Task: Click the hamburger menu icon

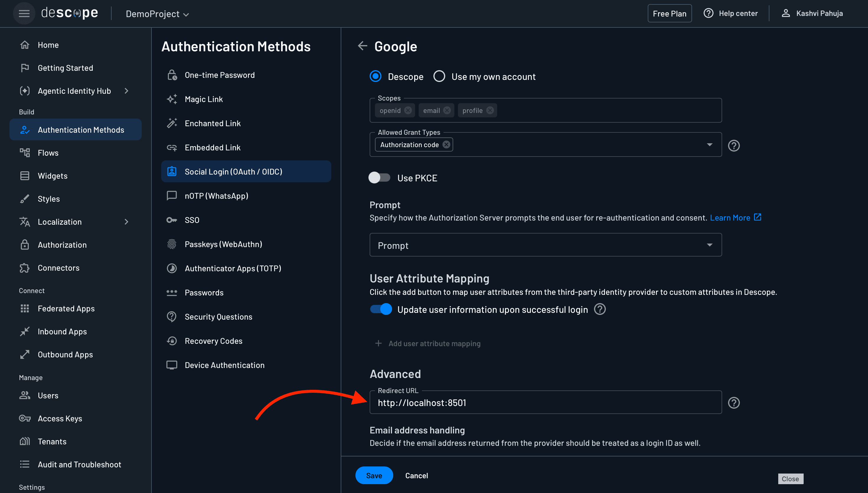Action: (24, 14)
